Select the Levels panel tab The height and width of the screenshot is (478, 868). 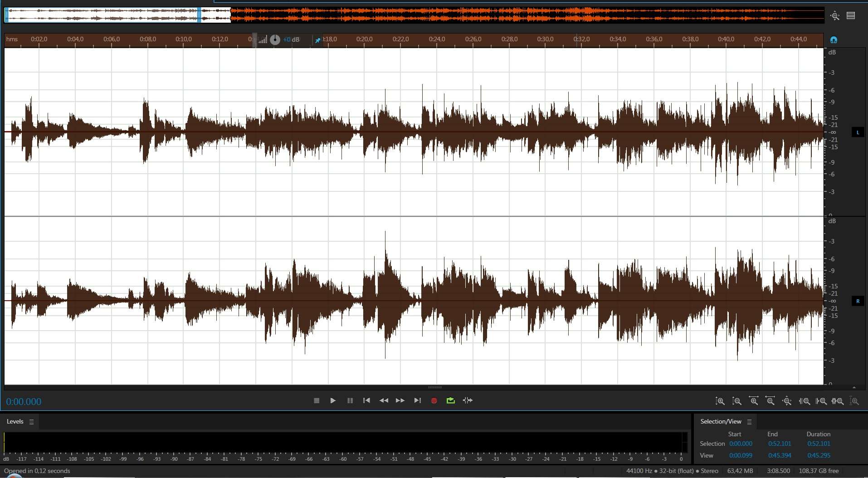[x=15, y=422]
